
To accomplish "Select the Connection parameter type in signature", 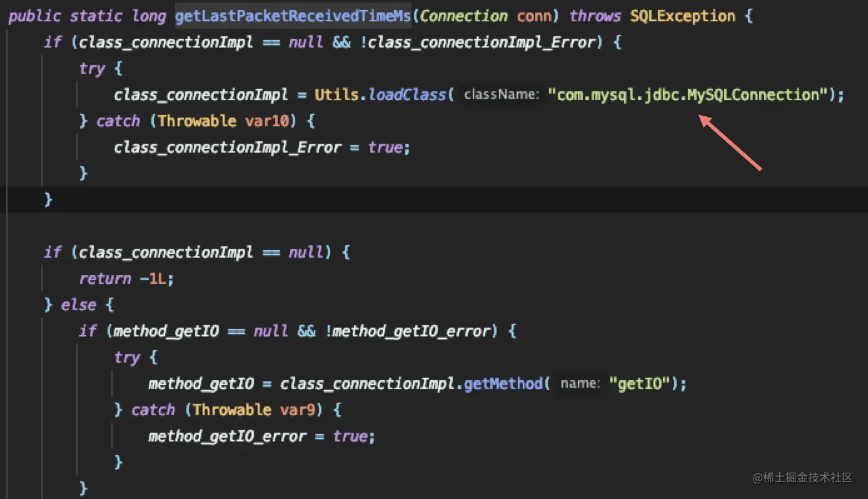I will [x=465, y=16].
